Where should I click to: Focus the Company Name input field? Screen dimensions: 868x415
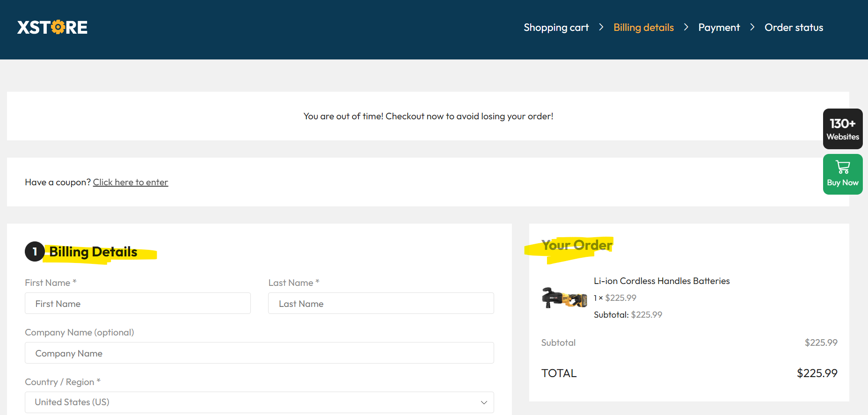(x=259, y=353)
